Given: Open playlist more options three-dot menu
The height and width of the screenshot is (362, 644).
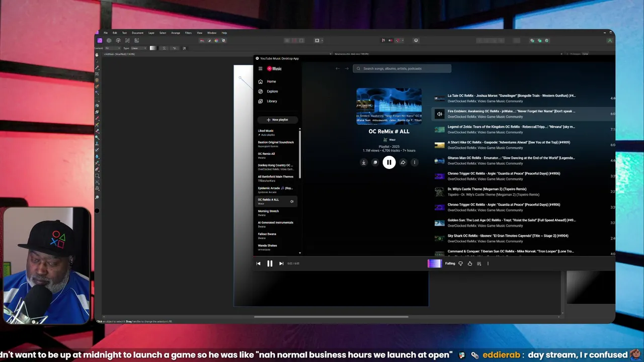Looking at the screenshot, I should pyautogui.click(x=415, y=162).
